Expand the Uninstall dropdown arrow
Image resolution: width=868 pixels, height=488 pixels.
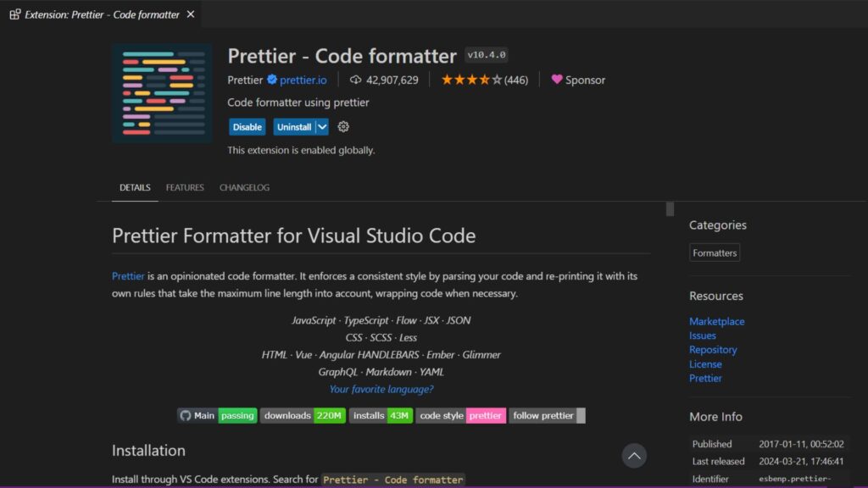322,127
